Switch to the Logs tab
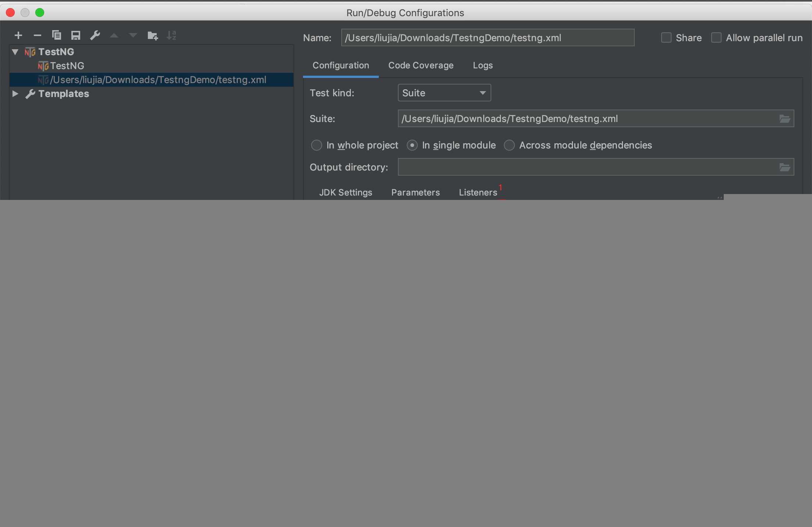The height and width of the screenshot is (527, 812). (x=483, y=66)
